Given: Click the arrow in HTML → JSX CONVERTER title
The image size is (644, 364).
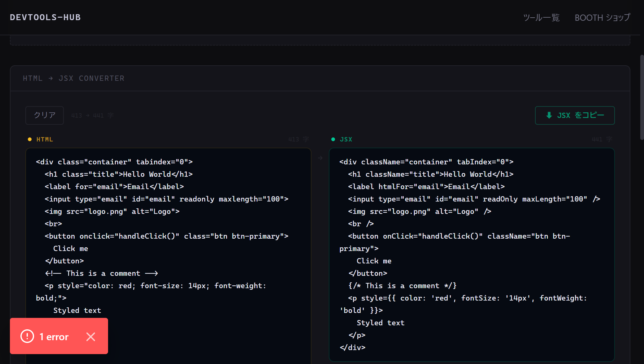Looking at the screenshot, I should pyautogui.click(x=51, y=78).
